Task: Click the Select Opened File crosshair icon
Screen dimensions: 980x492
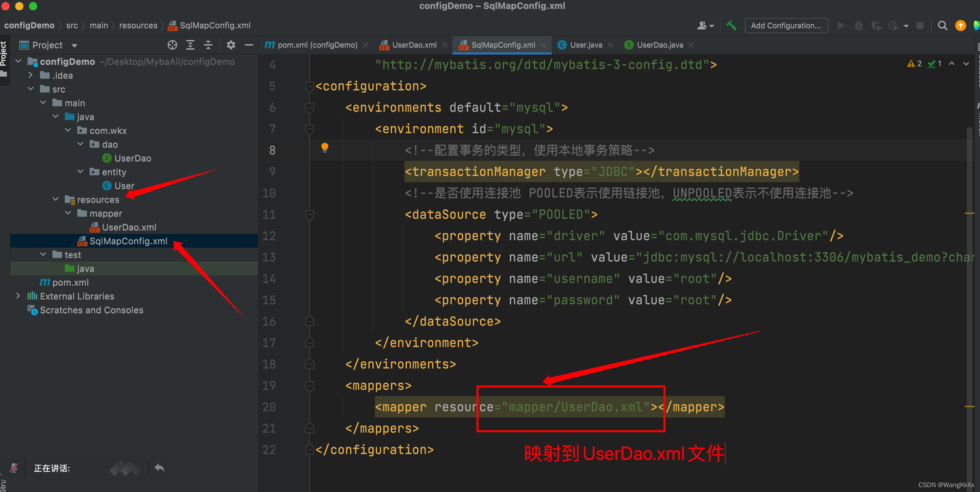Action: point(172,45)
